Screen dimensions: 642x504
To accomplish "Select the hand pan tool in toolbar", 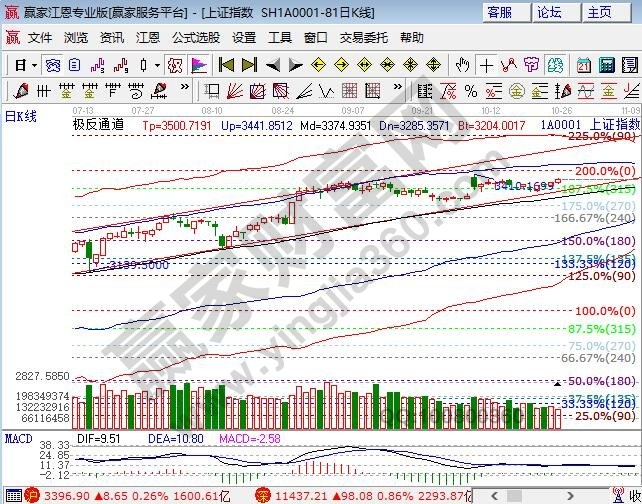I will click(x=462, y=65).
